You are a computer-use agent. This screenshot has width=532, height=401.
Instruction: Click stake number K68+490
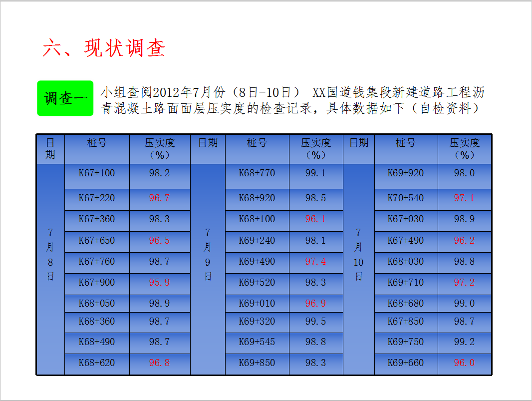point(97,342)
